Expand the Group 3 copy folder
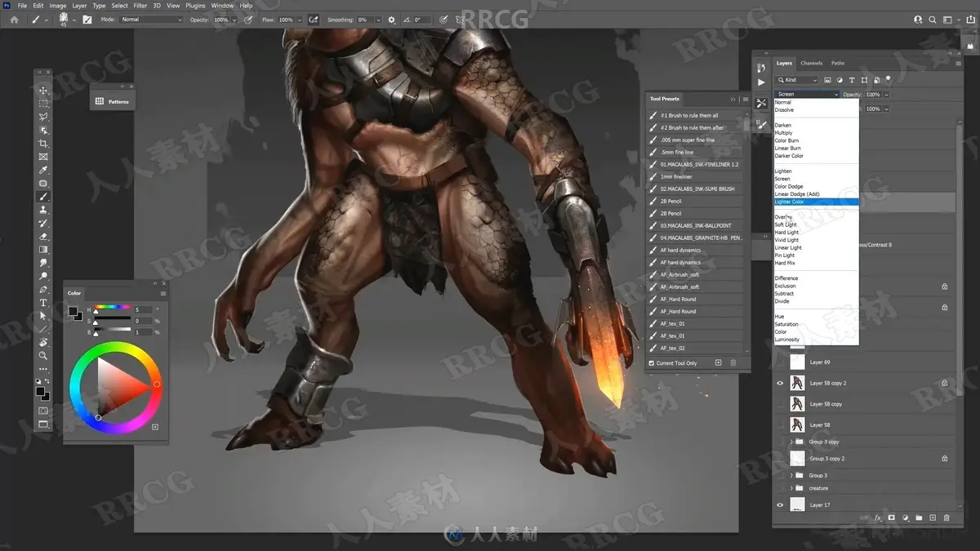 point(791,442)
